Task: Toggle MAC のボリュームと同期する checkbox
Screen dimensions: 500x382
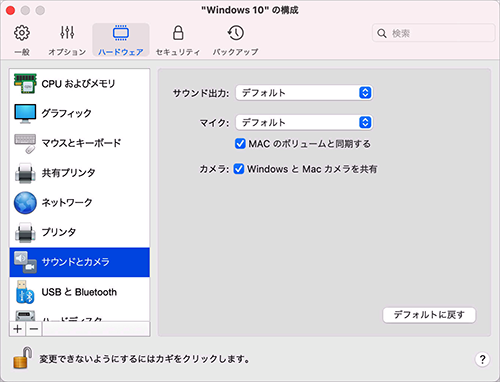Action: coord(240,144)
